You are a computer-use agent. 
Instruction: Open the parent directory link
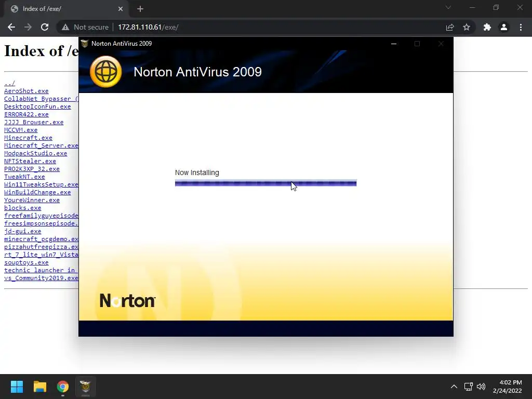(x=9, y=83)
